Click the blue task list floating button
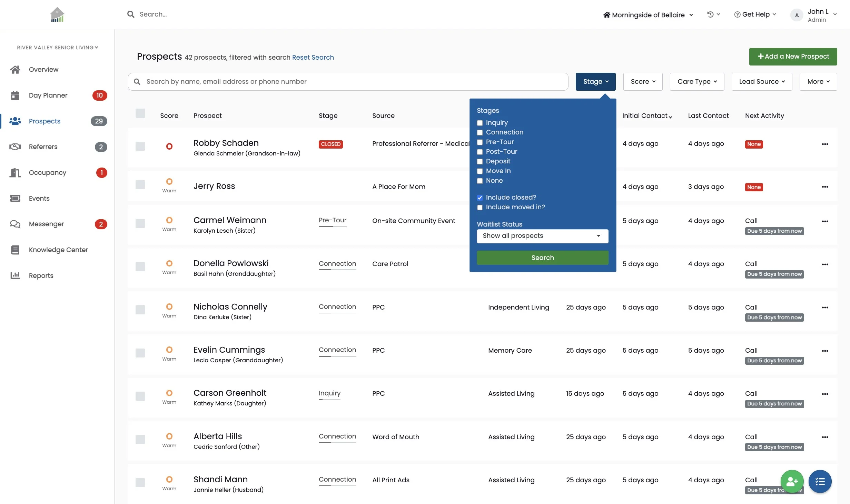This screenshot has width=850, height=504. (820, 481)
